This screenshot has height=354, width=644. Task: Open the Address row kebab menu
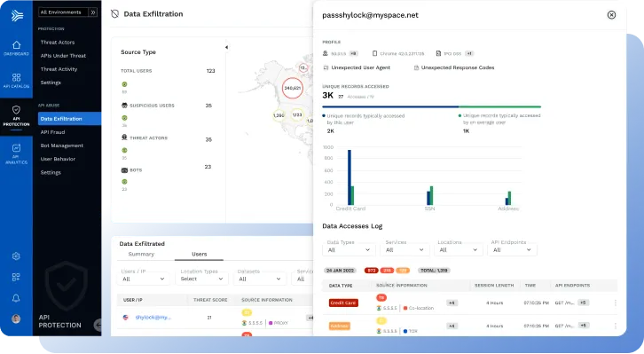(616, 326)
